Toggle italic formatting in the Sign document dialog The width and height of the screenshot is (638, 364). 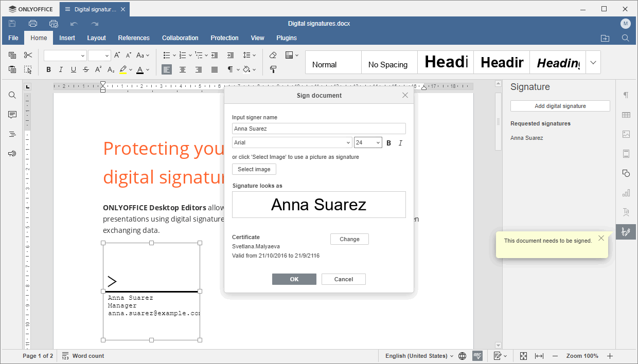(400, 143)
